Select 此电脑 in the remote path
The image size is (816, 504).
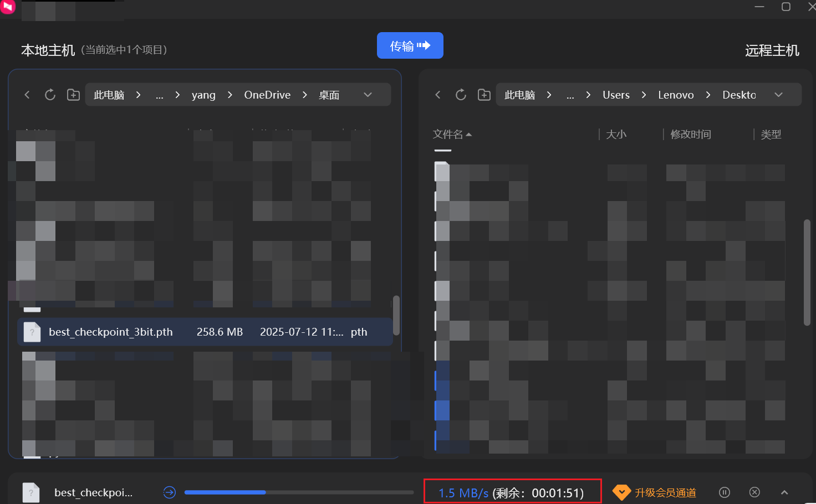pos(519,95)
